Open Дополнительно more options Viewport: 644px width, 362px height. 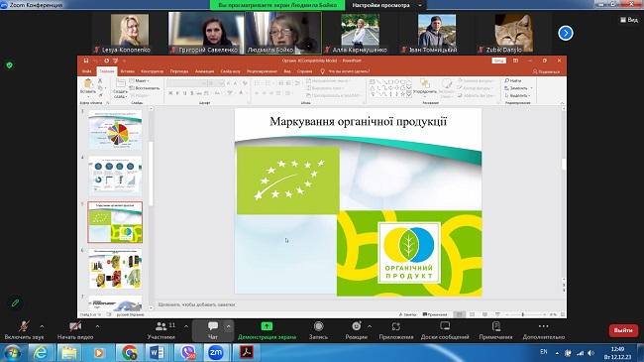[x=543, y=330]
